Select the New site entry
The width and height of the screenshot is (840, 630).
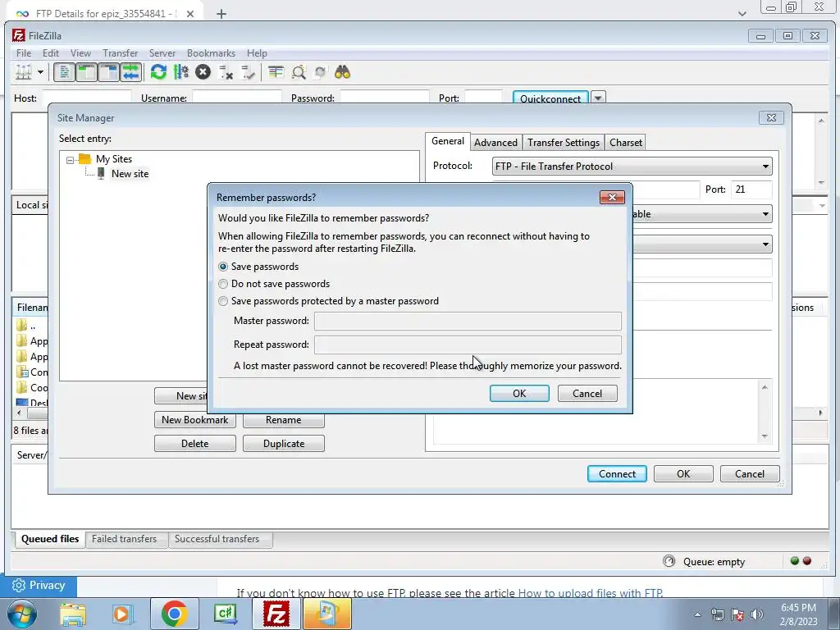click(x=130, y=174)
